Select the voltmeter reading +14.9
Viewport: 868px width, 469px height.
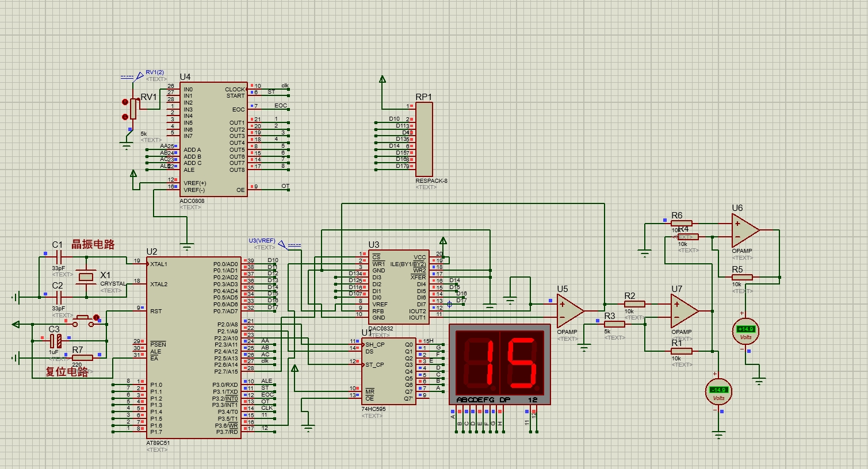(x=746, y=331)
